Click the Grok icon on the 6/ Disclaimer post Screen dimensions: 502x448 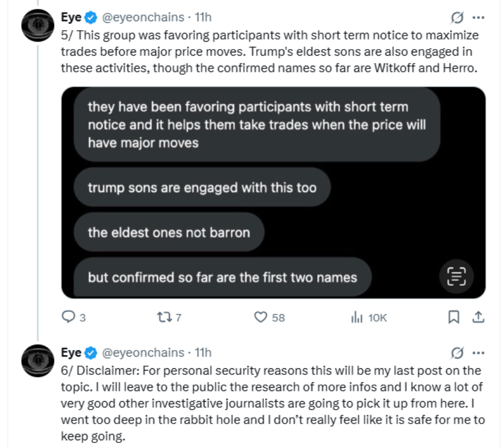pyautogui.click(x=457, y=353)
